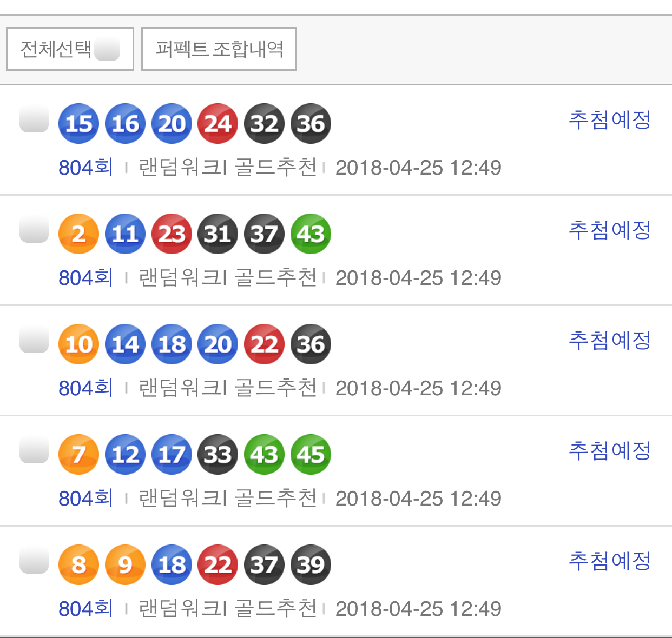Check the row starting with ball 7

34,450
